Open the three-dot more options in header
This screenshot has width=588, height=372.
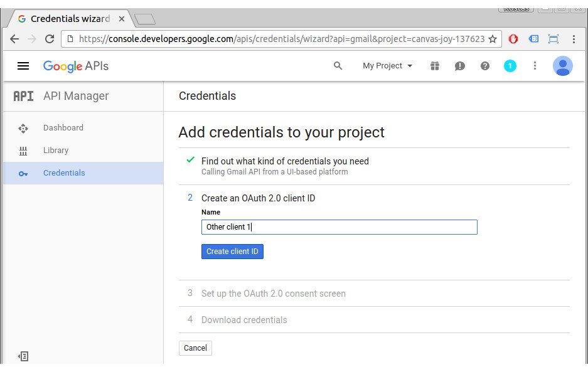click(535, 66)
